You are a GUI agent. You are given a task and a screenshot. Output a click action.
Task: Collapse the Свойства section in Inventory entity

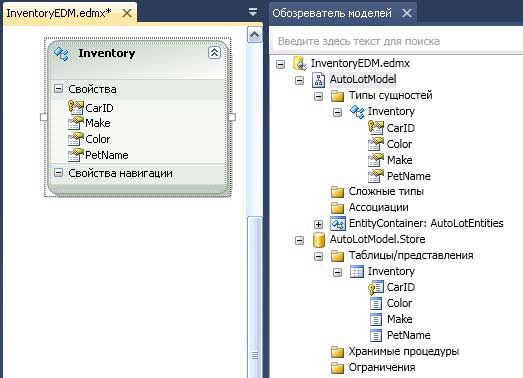(x=58, y=89)
